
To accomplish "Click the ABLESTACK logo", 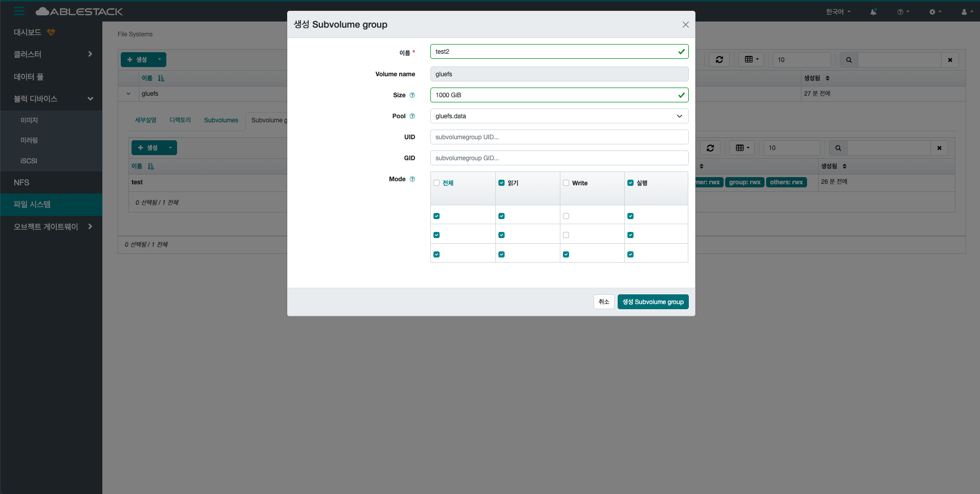I will pos(79,11).
